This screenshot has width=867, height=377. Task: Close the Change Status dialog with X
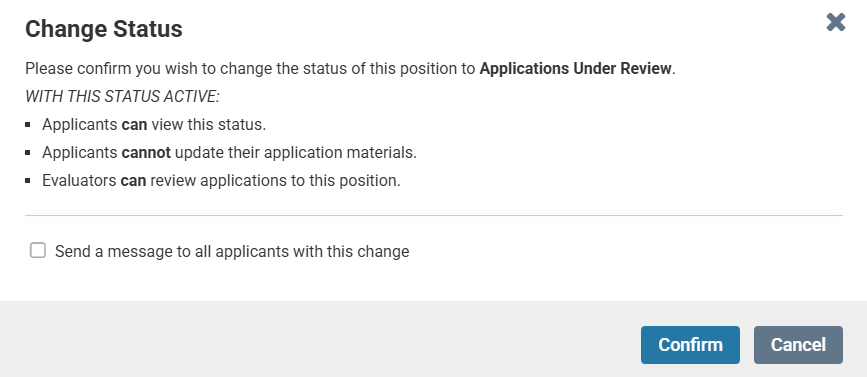(x=835, y=23)
